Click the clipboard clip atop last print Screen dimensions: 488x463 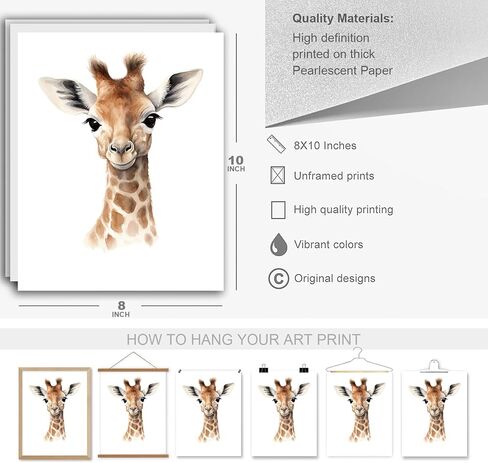[x=434, y=366]
